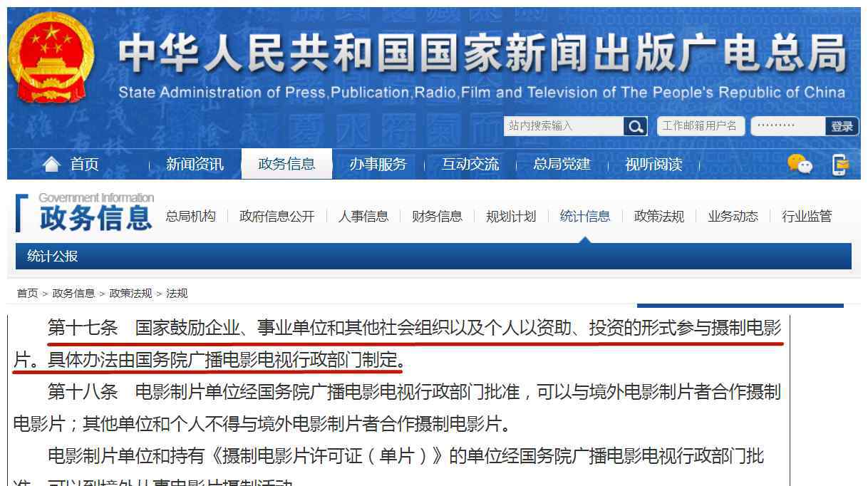
Task: Open the 互动交流 menu
Action: (470, 165)
